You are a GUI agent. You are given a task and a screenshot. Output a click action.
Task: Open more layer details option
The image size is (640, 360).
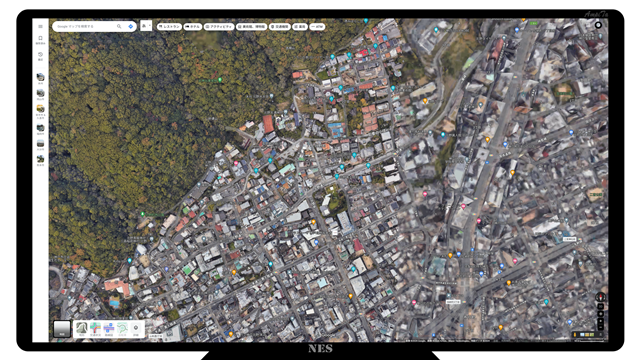pos(136,328)
